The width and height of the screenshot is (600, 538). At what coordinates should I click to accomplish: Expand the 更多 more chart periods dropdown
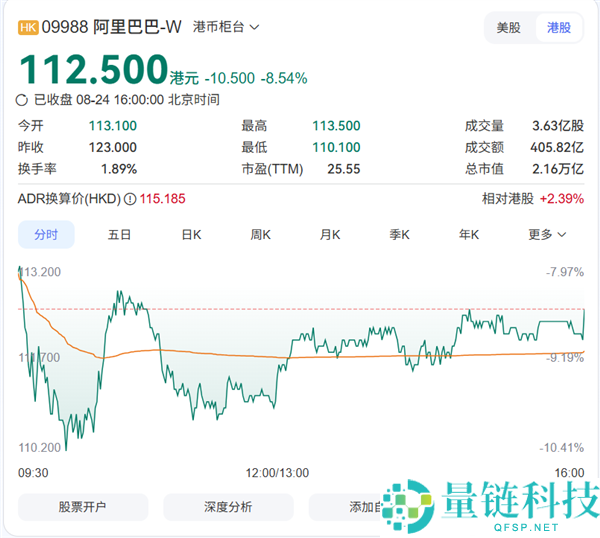[x=547, y=235]
